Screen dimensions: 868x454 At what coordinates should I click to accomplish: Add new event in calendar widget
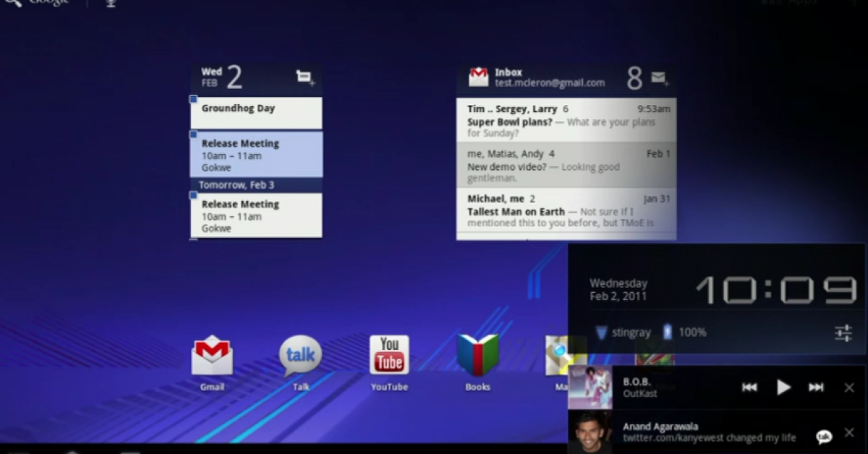[305, 77]
